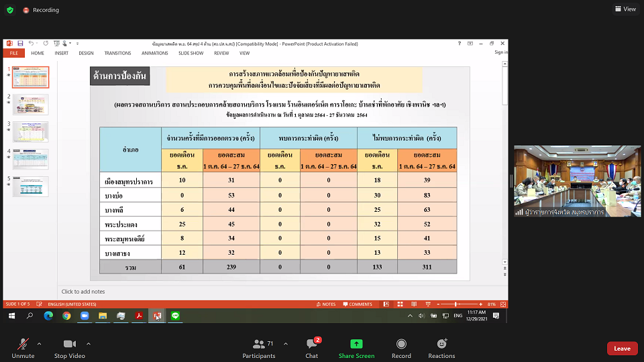The image size is (644, 362).
Task: Click ENGLISH (UNITED STATES) language indicator
Action: (x=72, y=304)
